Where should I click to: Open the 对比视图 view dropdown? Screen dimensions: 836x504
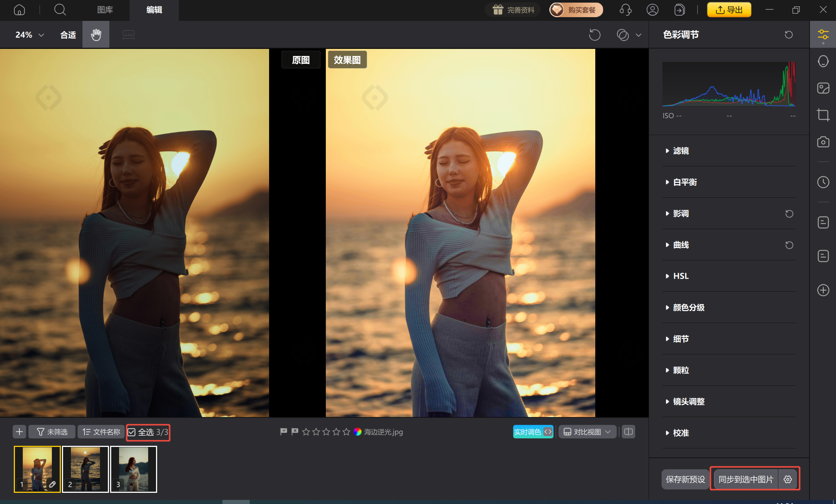click(x=587, y=432)
